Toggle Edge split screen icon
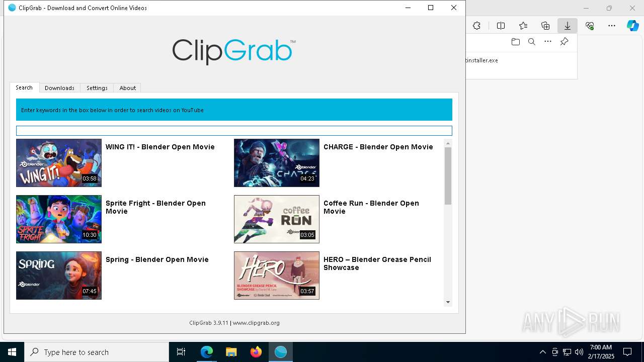 [501, 26]
